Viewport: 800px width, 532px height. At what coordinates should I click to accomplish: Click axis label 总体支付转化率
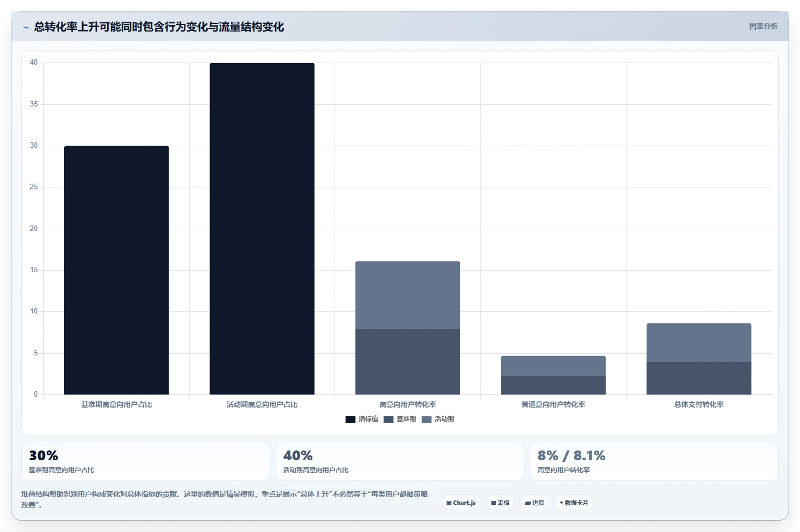699,404
